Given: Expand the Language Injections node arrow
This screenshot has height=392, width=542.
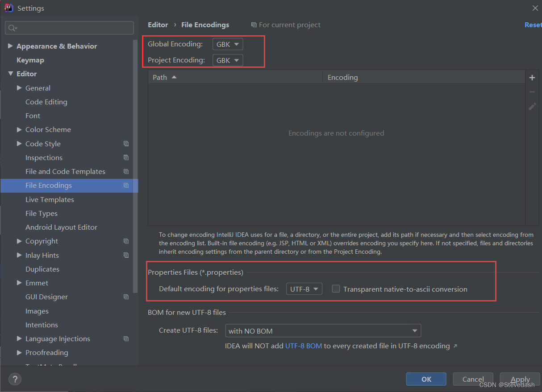Looking at the screenshot, I should click(19, 338).
